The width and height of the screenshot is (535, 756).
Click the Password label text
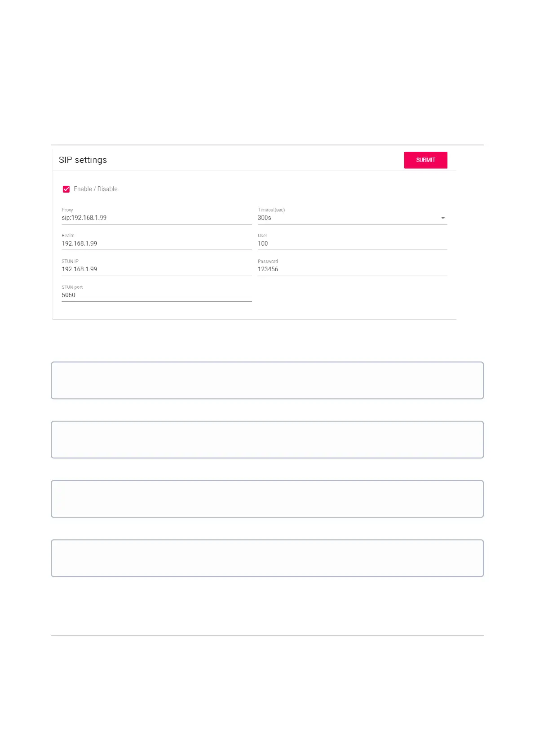point(268,261)
